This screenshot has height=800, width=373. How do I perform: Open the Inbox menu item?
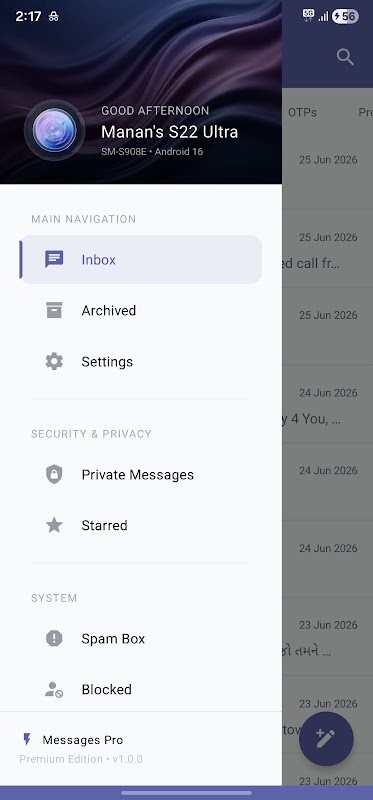[141, 259]
